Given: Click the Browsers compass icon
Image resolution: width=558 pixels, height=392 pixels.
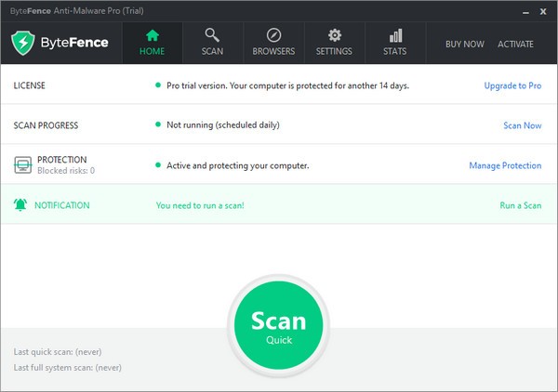Looking at the screenshot, I should [x=273, y=35].
